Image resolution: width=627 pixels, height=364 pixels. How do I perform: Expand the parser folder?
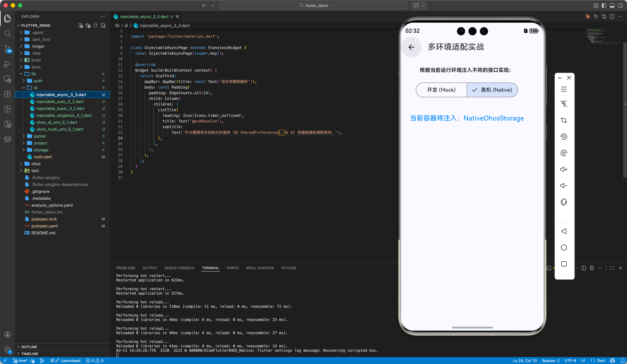pyautogui.click(x=40, y=136)
